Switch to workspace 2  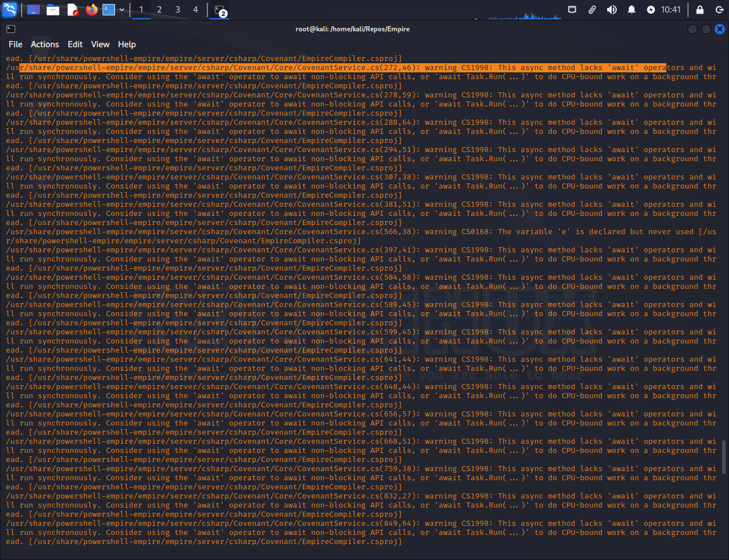click(159, 10)
